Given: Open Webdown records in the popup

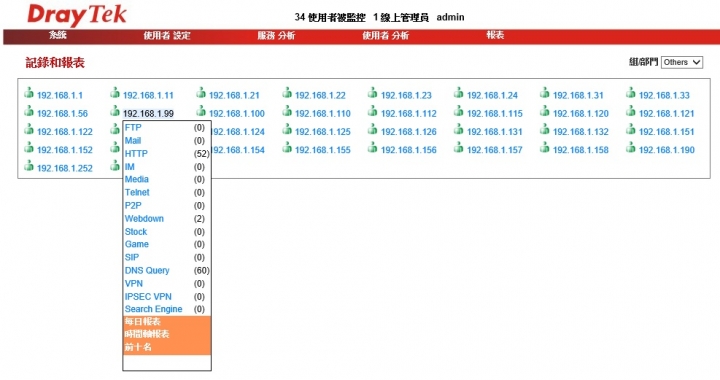Looking at the screenshot, I should 144,218.
